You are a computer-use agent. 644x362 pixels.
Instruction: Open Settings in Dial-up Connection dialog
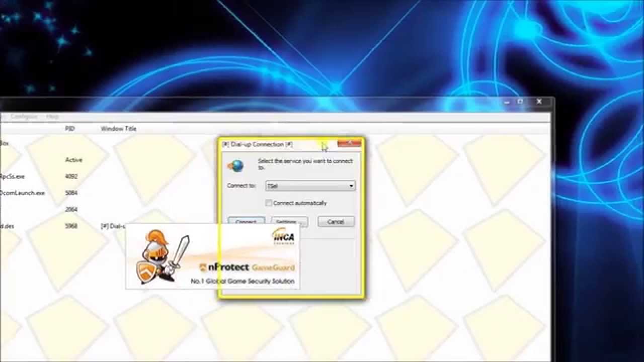pos(289,222)
